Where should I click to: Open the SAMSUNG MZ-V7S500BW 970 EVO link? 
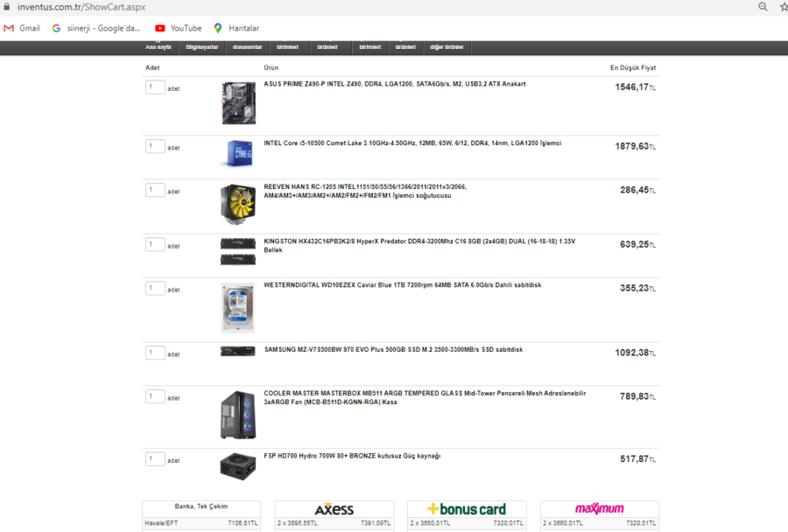coord(393,350)
